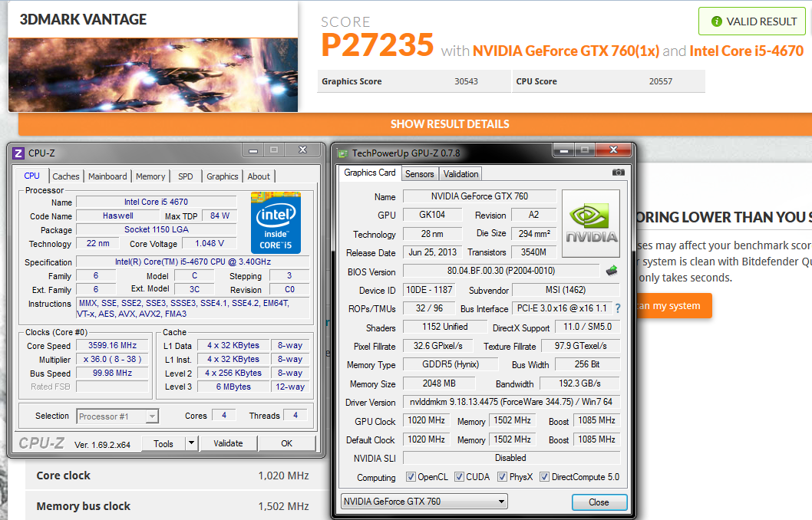The image size is (812, 520).
Task: Click the 3DMark Vantage thumbnail image
Action: coord(153,74)
